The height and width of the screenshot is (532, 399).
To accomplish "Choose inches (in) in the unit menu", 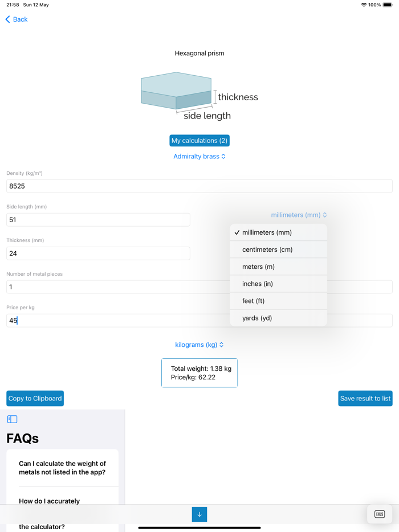I will (x=278, y=283).
